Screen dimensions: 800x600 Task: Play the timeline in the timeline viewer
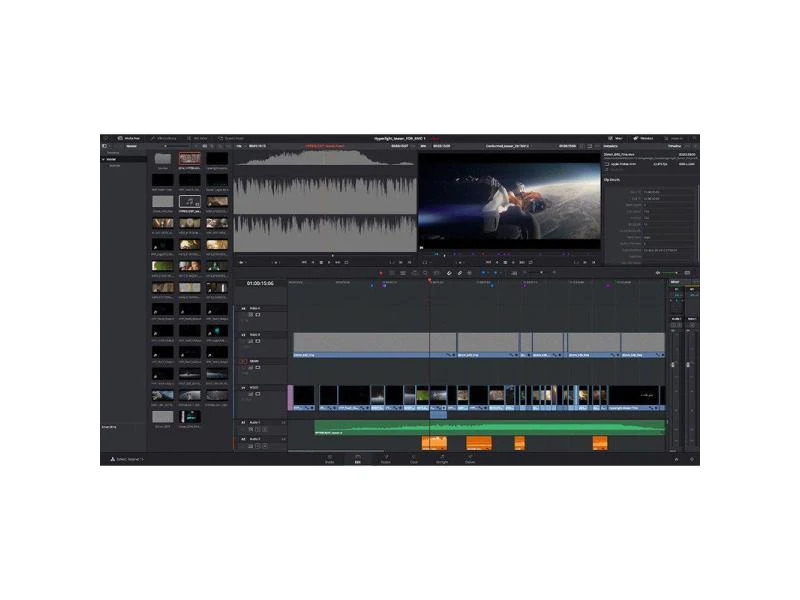click(x=513, y=262)
